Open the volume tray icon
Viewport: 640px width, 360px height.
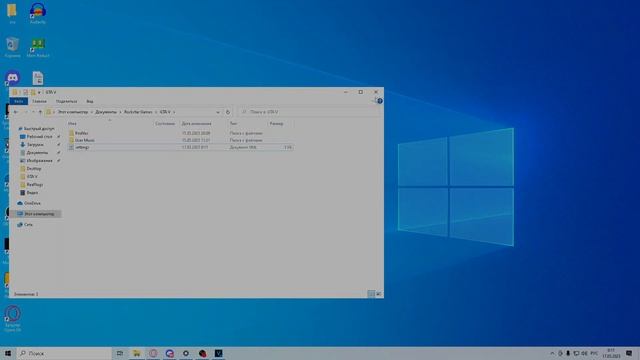[584, 353]
